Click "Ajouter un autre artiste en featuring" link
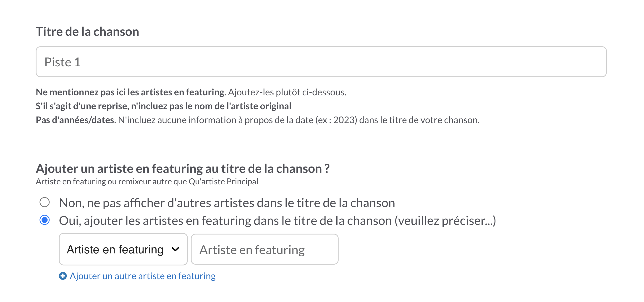This screenshot has height=302, width=644. [142, 276]
